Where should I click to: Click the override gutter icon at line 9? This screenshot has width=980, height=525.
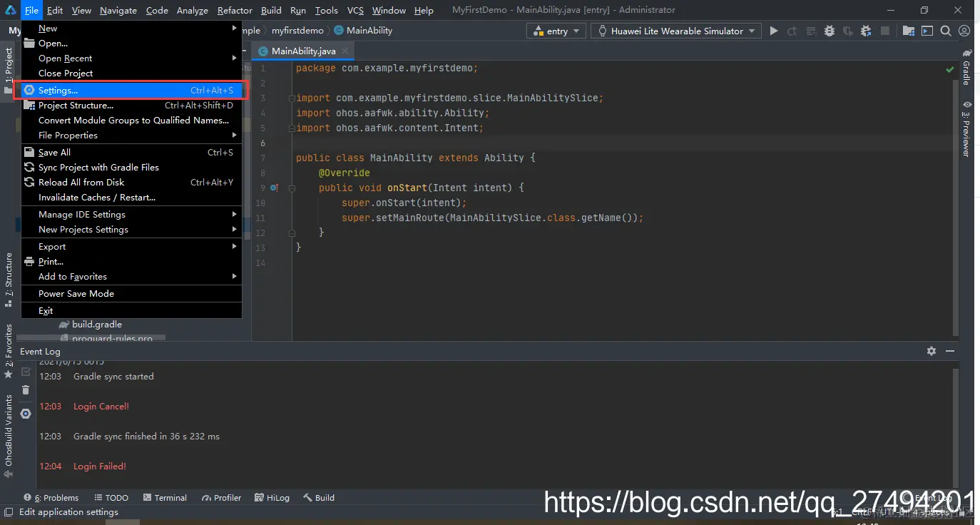pos(275,188)
